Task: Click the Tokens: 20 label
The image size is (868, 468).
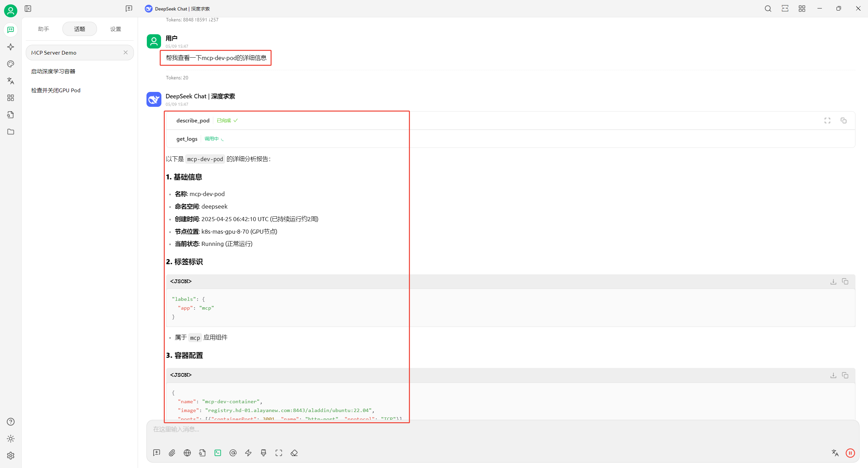Action: (x=177, y=78)
